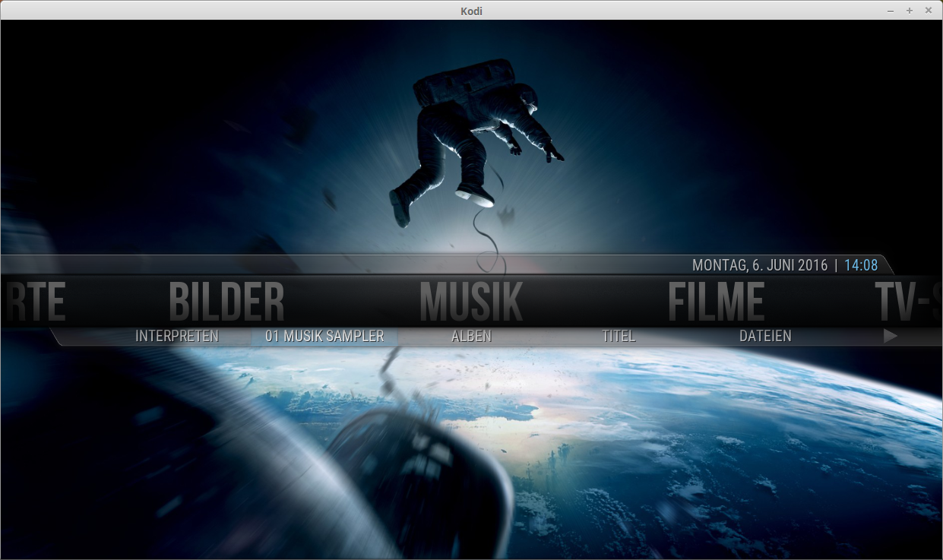Click the 14:08 clock display

861,265
